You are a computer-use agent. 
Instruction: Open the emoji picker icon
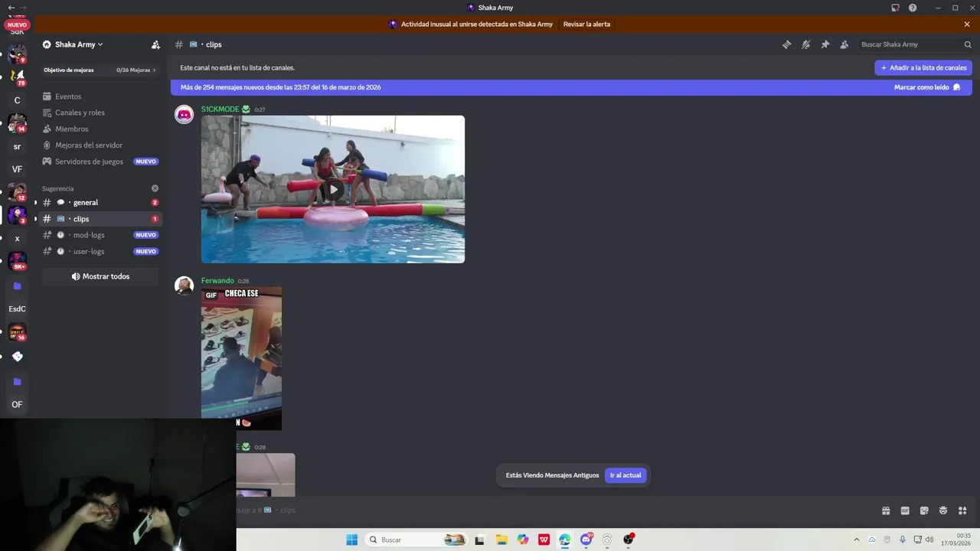(x=943, y=510)
